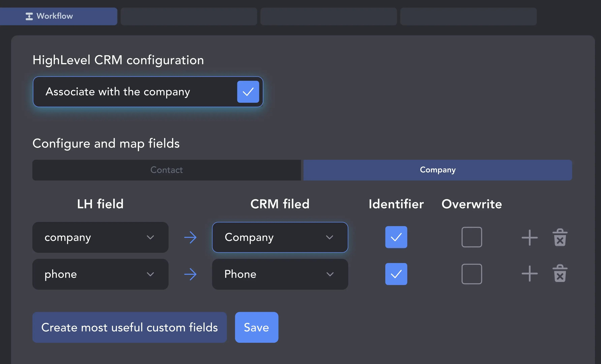Save the CRM configuration
Image resolution: width=601 pixels, height=364 pixels.
pos(257,327)
